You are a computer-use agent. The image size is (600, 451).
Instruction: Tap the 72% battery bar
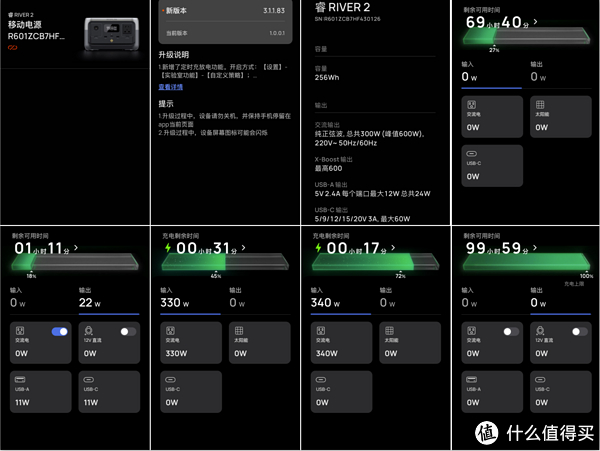click(x=375, y=262)
